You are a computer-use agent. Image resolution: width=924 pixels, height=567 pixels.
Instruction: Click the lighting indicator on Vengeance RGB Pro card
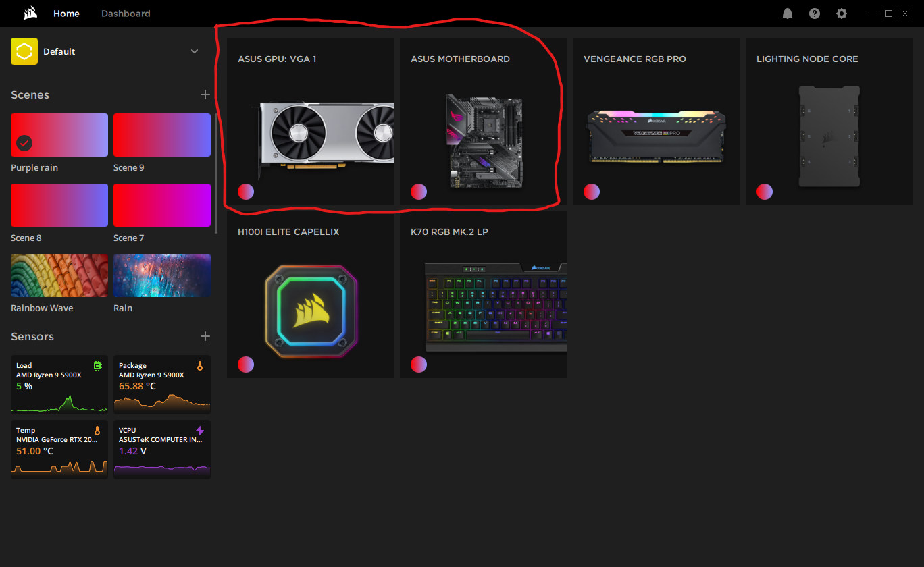tap(592, 192)
